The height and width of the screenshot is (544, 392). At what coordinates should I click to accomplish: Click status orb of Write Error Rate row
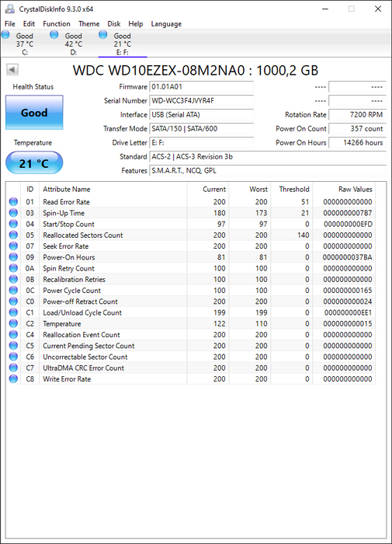13,379
